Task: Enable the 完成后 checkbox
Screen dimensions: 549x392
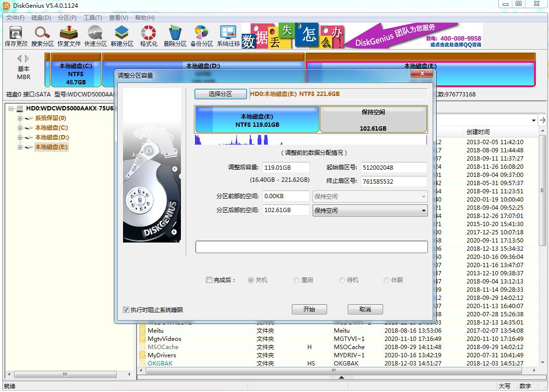Action: [209, 280]
